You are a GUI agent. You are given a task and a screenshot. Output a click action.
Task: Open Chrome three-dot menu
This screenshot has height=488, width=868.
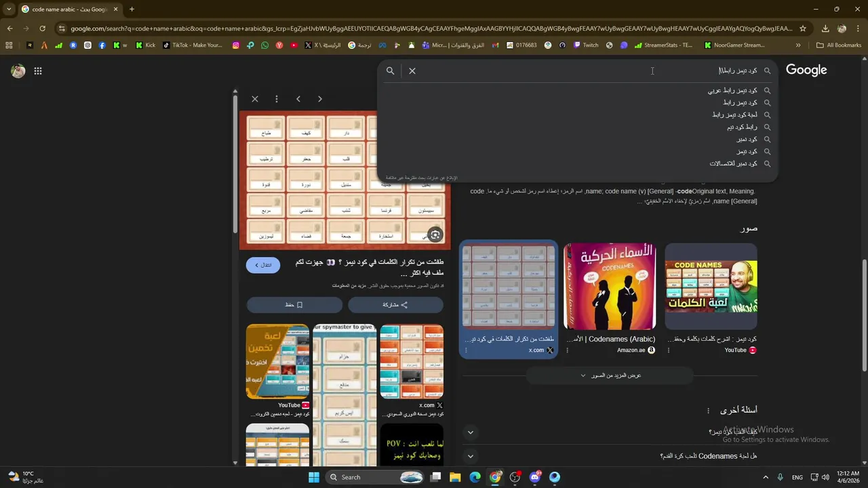pyautogui.click(x=859, y=28)
